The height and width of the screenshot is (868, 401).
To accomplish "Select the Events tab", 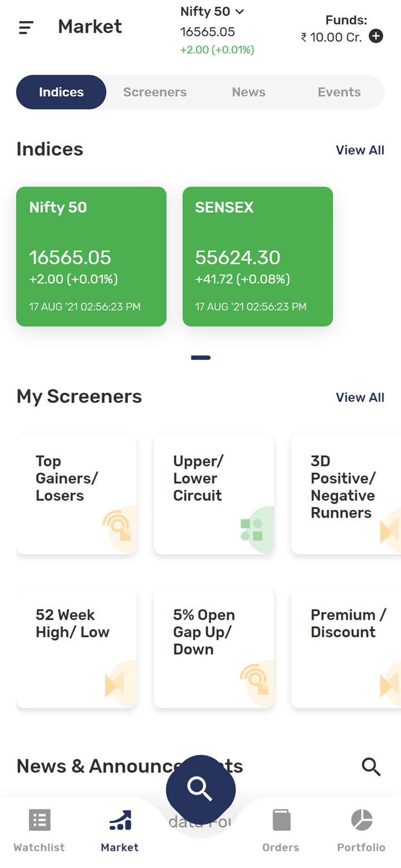I will coord(339,92).
